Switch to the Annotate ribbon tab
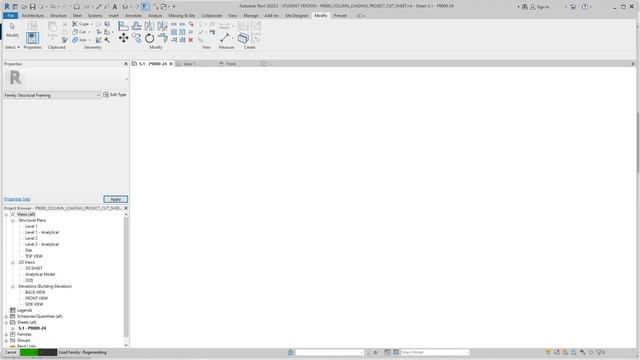 [133, 16]
